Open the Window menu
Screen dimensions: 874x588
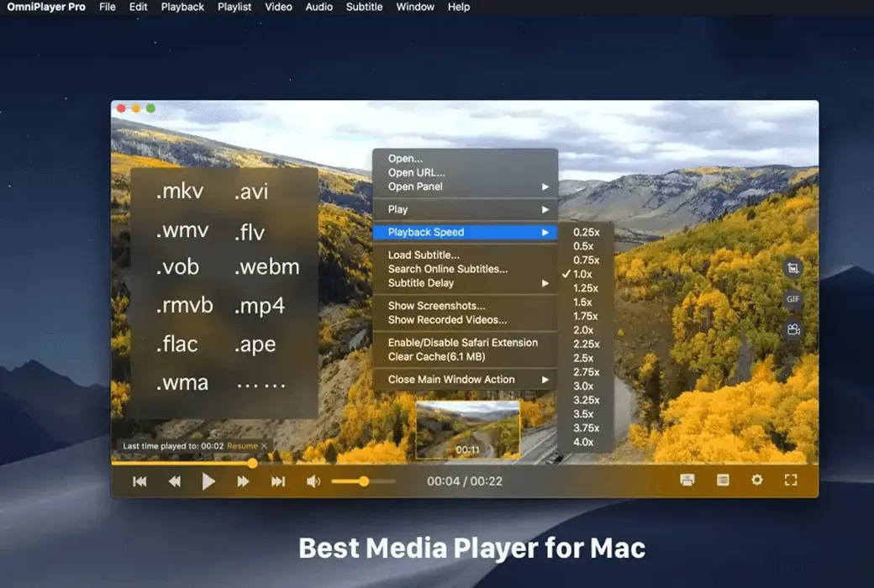(414, 7)
